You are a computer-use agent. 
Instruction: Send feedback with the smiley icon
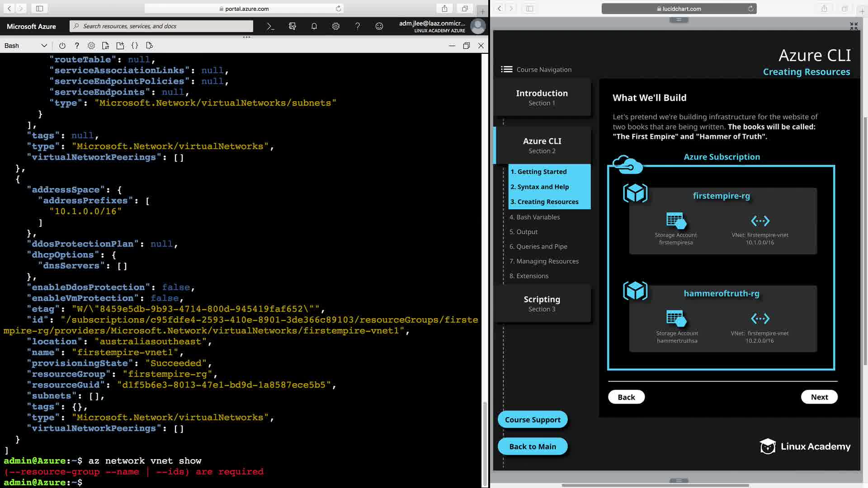(x=379, y=26)
